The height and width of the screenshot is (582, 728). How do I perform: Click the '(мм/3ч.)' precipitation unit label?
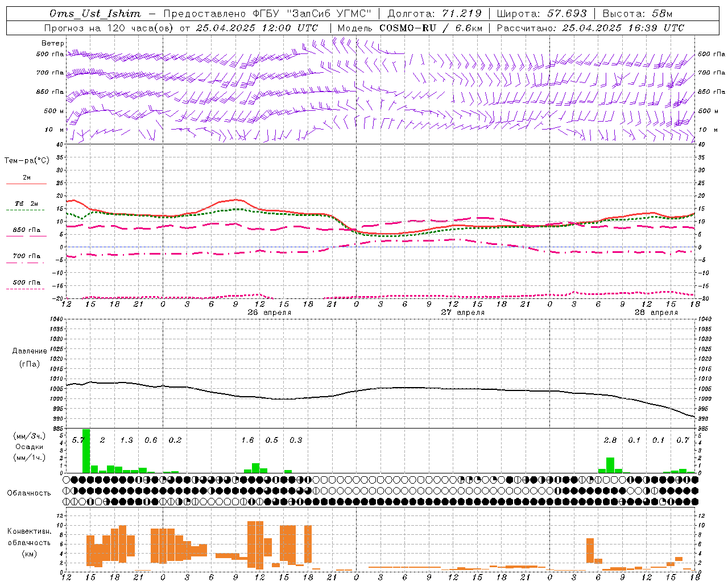pyautogui.click(x=30, y=436)
